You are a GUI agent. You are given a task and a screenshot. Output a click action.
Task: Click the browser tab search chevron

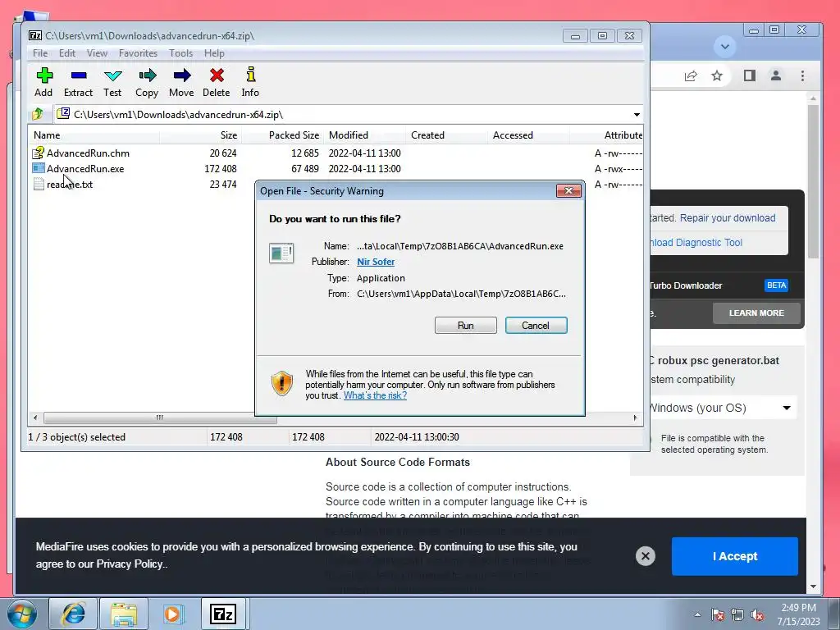pos(725,46)
